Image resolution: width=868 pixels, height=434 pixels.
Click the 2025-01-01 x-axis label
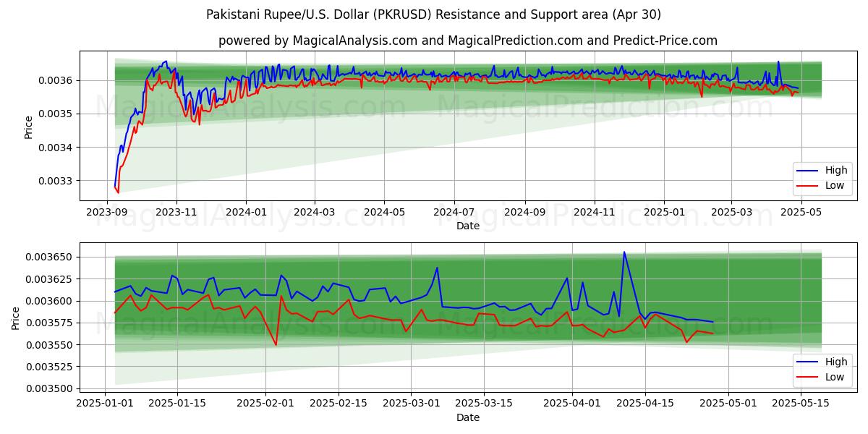click(106, 404)
